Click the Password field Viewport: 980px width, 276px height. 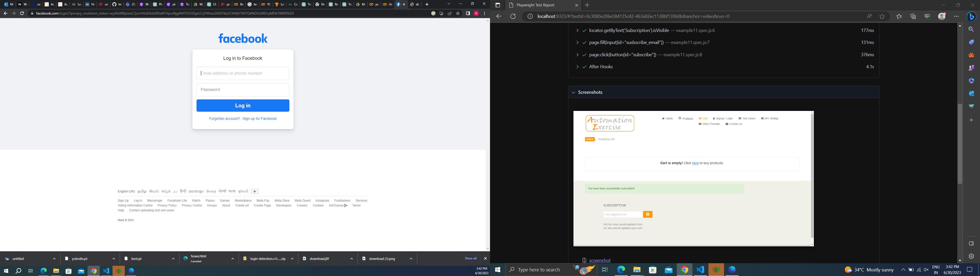[x=243, y=90]
